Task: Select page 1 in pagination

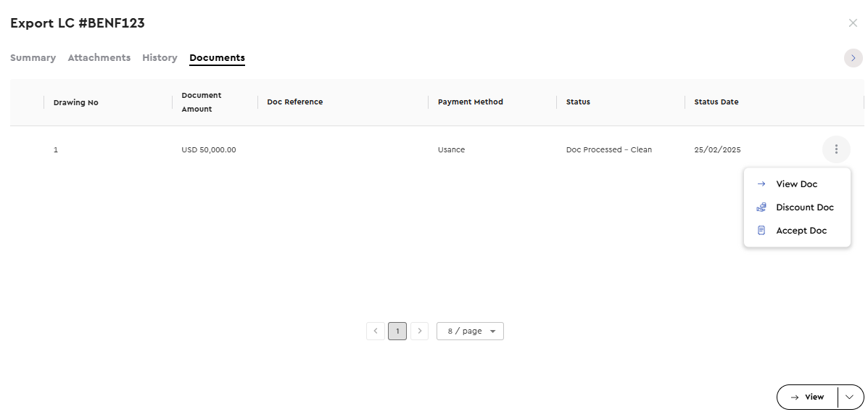Action: 397,331
